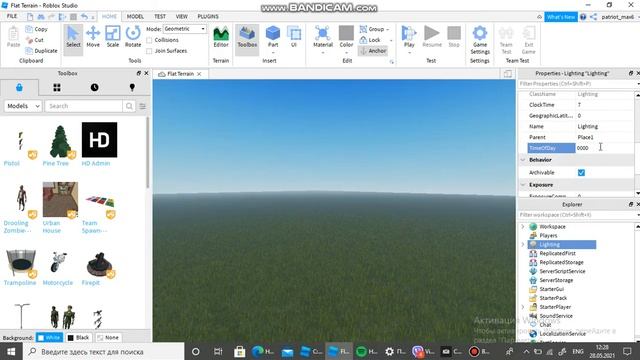Switch to the MODEL ribbon tab
The height and width of the screenshot is (360, 640).
135,16
